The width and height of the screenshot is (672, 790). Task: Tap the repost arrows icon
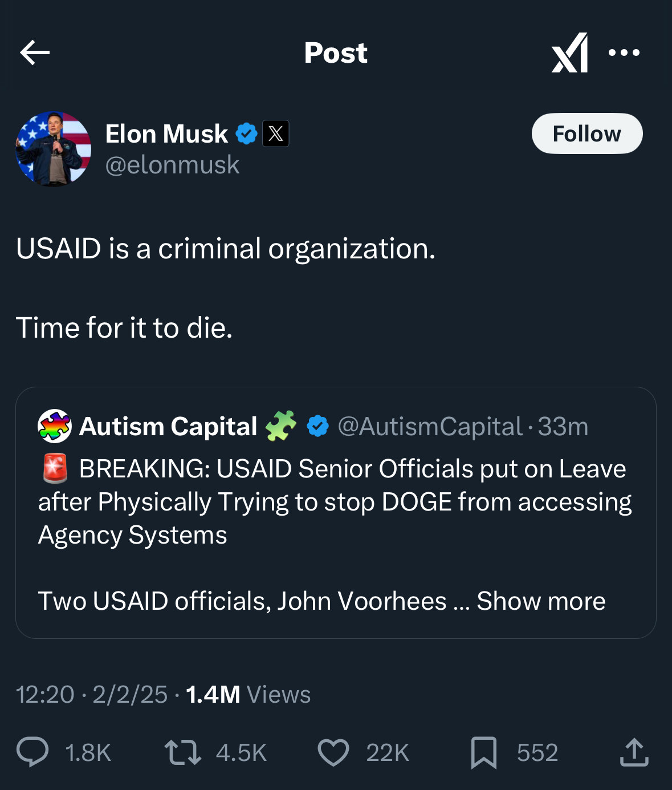click(x=182, y=752)
